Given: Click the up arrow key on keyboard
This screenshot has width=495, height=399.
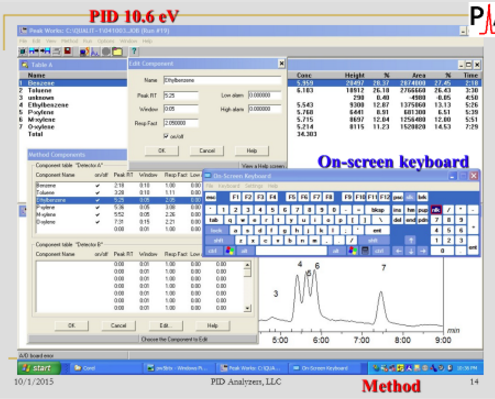Looking at the screenshot, I should click(411, 240).
